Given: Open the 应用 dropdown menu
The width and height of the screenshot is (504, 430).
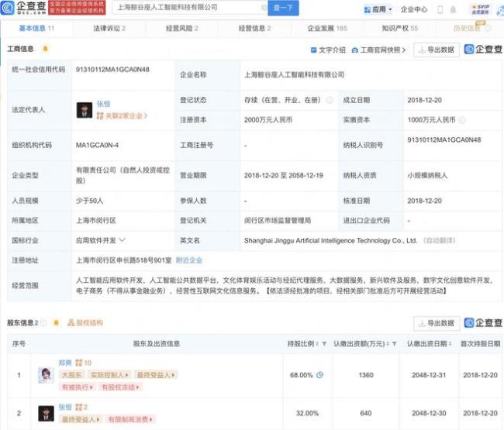Looking at the screenshot, I should pos(378,9).
